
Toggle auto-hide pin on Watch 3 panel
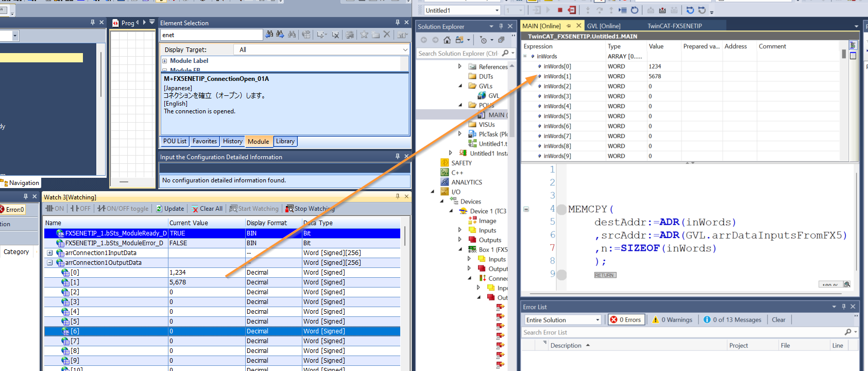(397, 197)
